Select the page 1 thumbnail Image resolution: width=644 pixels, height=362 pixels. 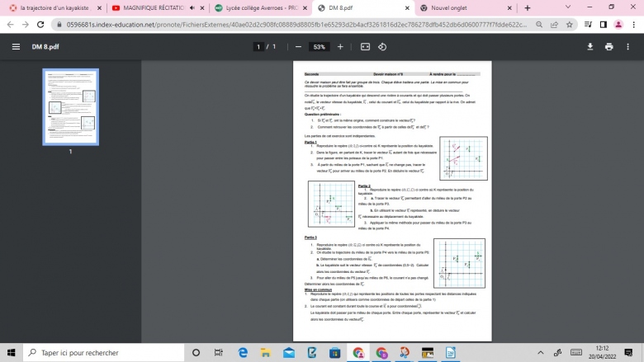71,107
